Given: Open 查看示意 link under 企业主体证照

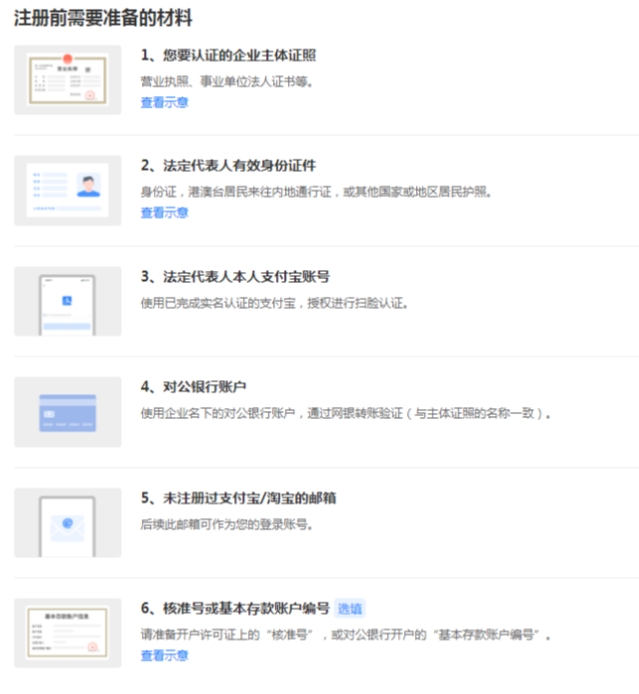Looking at the screenshot, I should point(164,102).
